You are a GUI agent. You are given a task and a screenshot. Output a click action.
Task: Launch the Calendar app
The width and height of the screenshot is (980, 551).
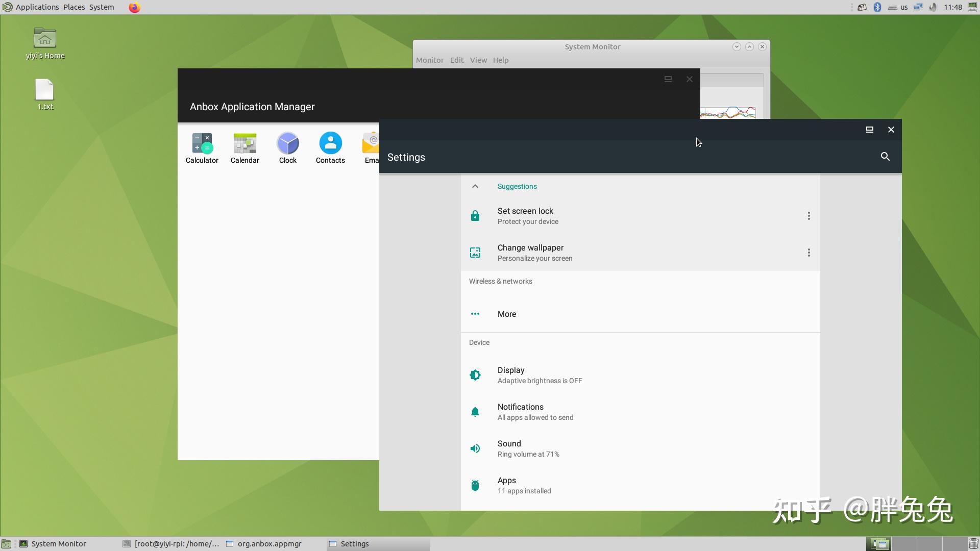click(244, 148)
